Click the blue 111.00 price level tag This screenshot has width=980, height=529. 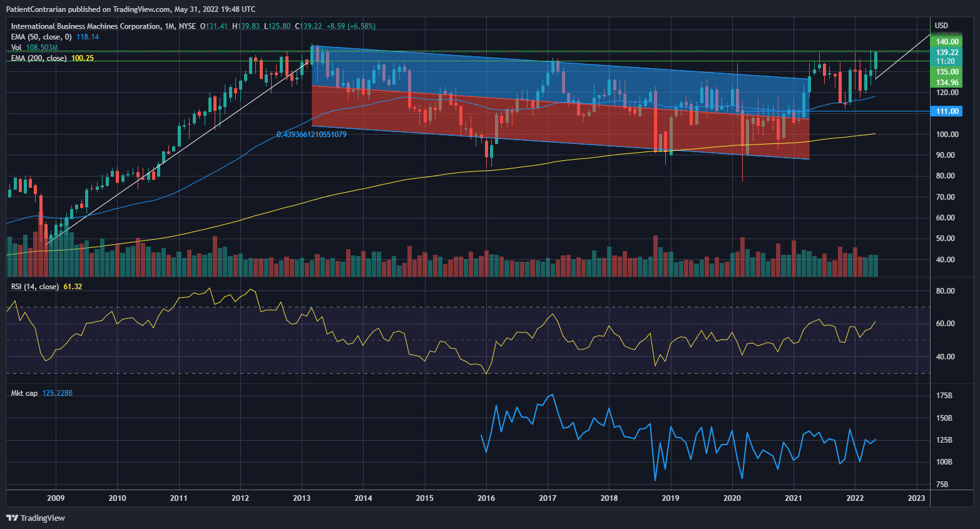947,111
